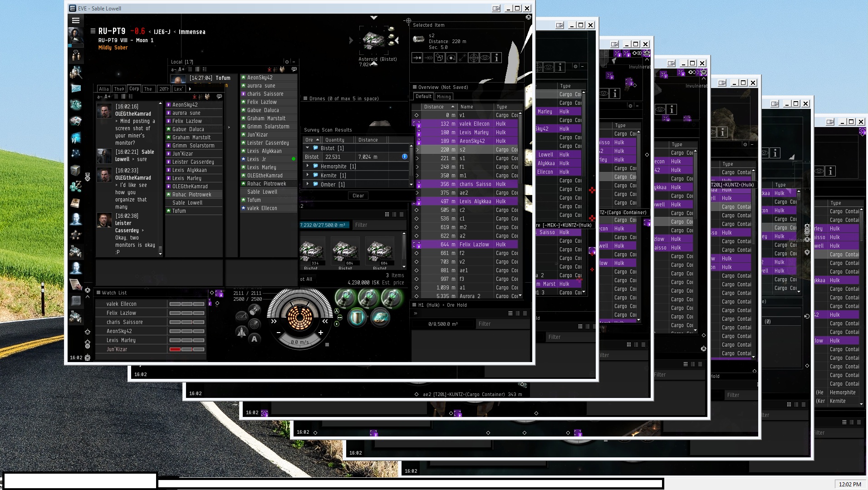Show info for selected item s2
Viewport: 868px width, 490px height.
(496, 58)
